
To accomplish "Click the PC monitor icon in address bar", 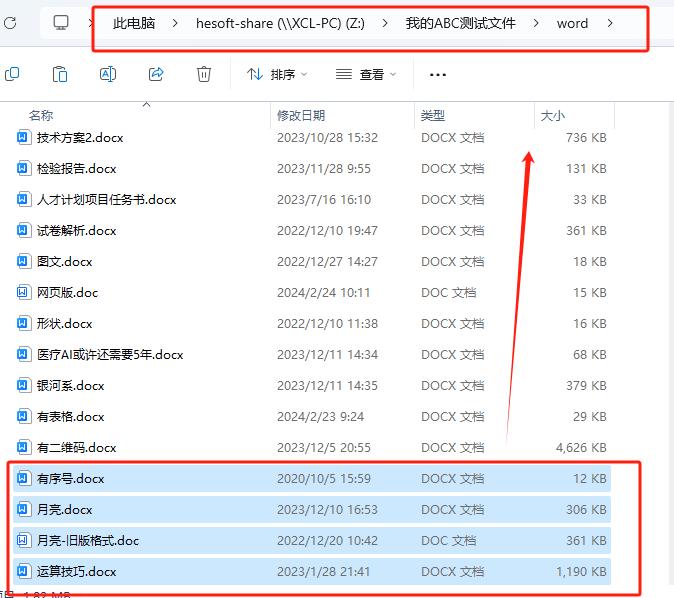I will coord(61,22).
